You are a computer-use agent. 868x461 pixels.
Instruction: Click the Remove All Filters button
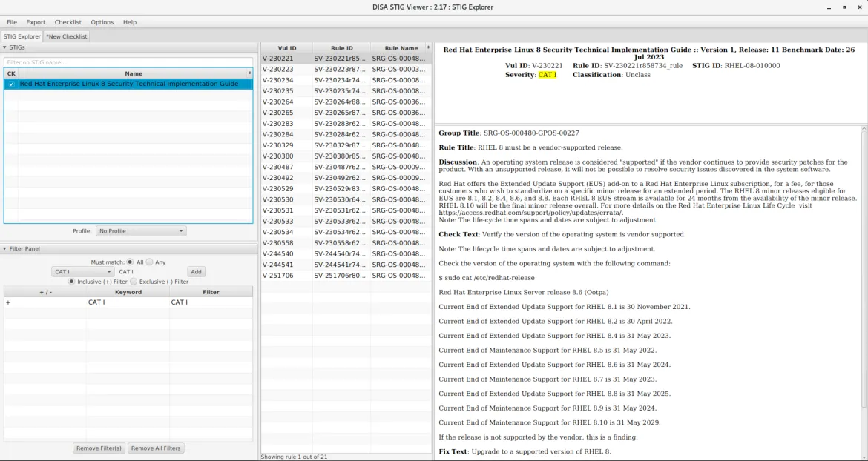coord(156,448)
